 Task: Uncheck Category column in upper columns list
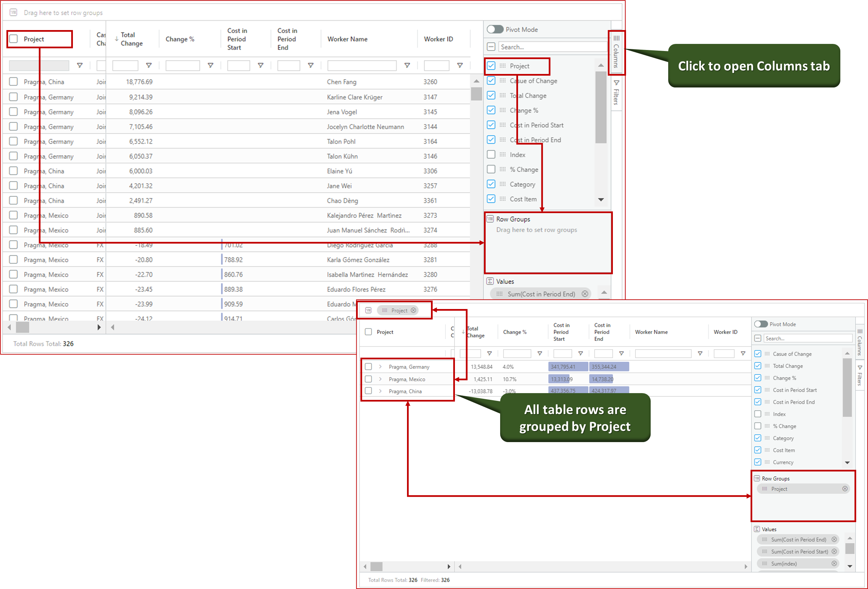[491, 184]
